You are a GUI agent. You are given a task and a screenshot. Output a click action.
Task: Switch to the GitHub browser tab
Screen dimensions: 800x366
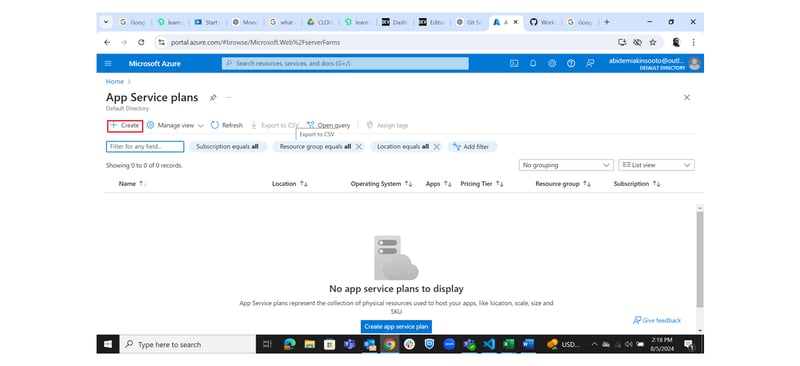click(x=542, y=22)
